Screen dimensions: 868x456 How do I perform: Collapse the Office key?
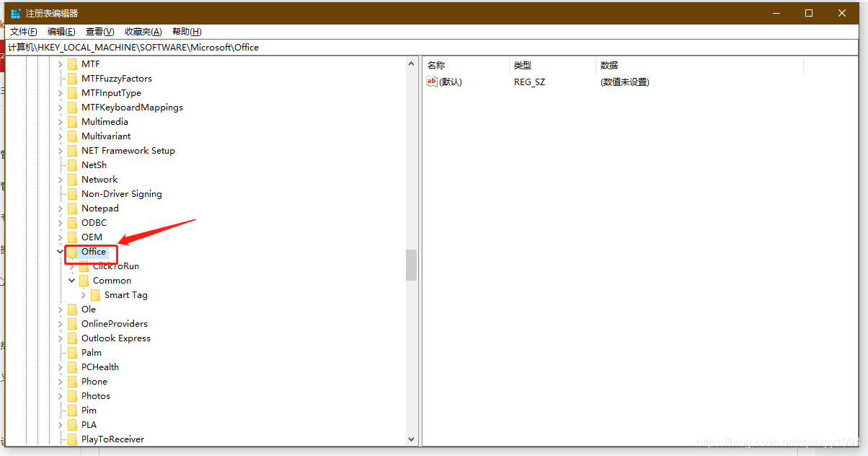click(x=61, y=252)
